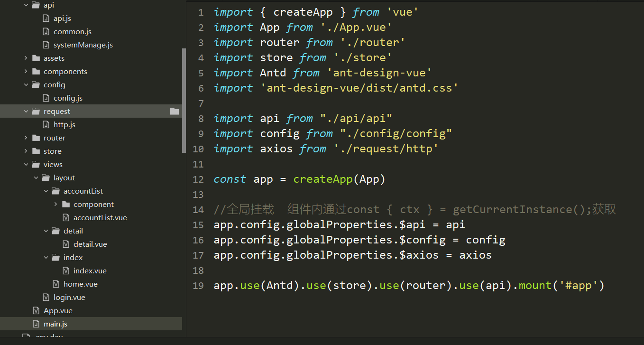This screenshot has height=345, width=644.
Task: Click '$axios' on line 17
Action: tap(419, 255)
